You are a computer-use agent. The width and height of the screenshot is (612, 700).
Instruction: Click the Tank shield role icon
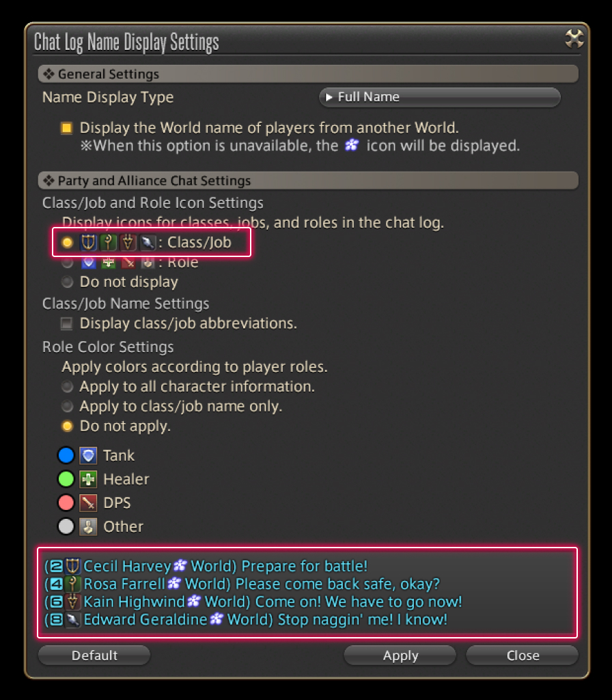pyautogui.click(x=88, y=455)
